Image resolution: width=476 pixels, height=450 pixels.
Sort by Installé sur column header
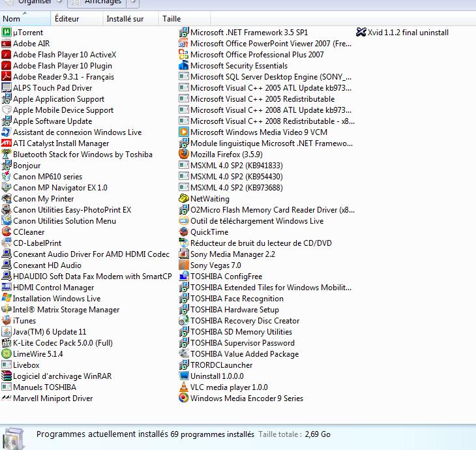point(131,18)
